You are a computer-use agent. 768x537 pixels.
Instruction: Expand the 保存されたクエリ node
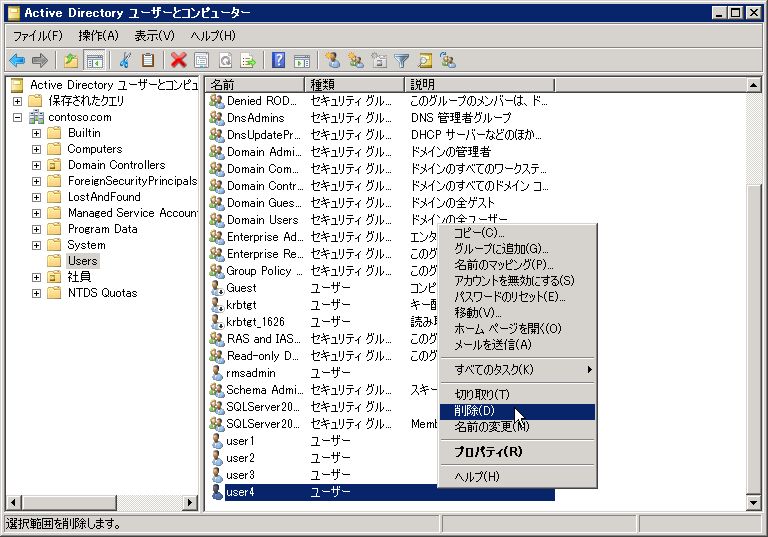click(x=18, y=101)
